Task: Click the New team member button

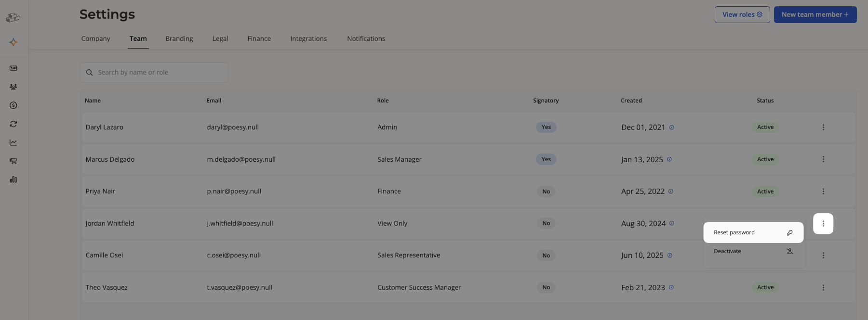Action: pyautogui.click(x=815, y=14)
